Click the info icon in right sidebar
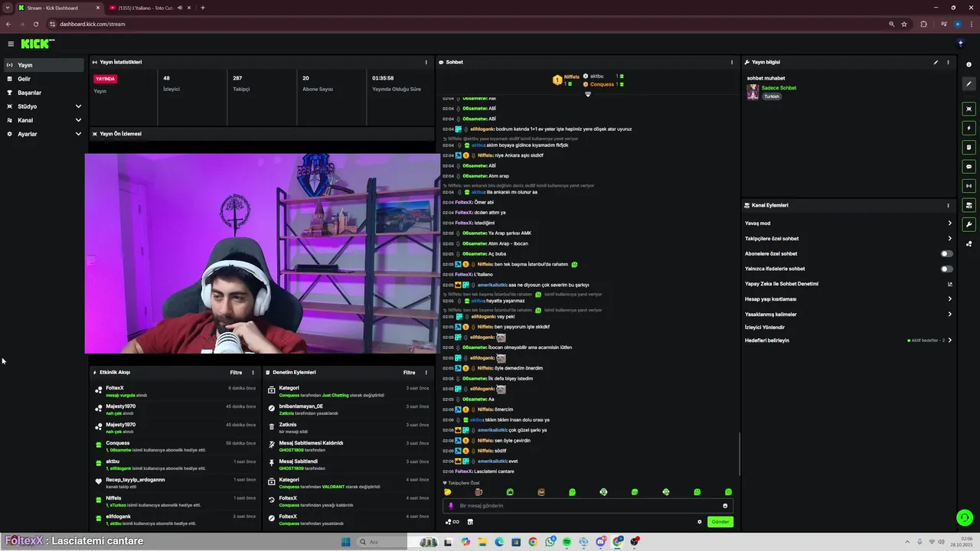980x551 pixels. pyautogui.click(x=969, y=64)
